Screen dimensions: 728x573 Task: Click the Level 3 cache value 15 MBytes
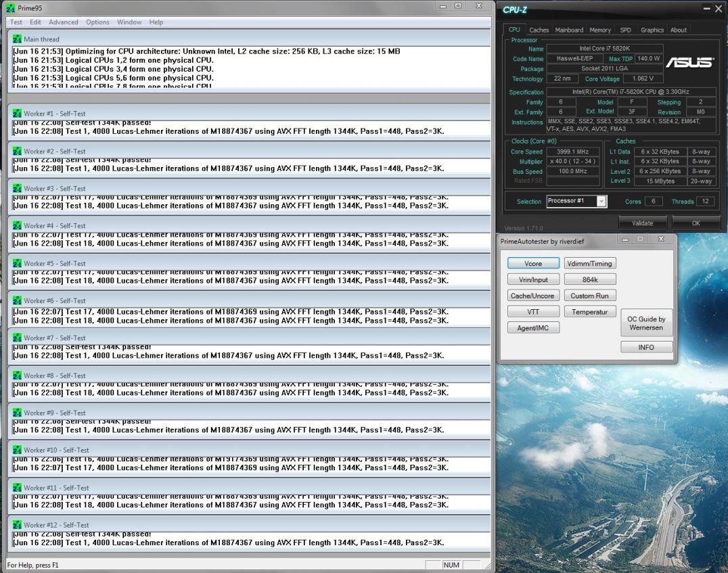tap(660, 181)
